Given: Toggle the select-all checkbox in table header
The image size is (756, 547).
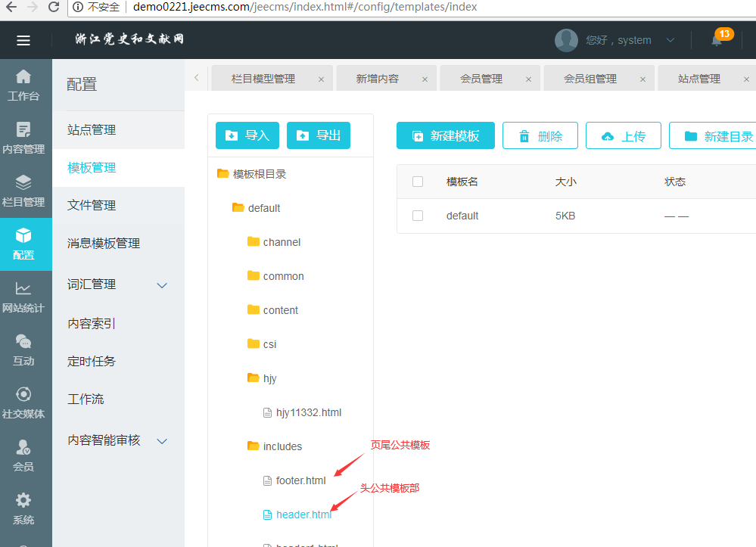Looking at the screenshot, I should point(418,182).
